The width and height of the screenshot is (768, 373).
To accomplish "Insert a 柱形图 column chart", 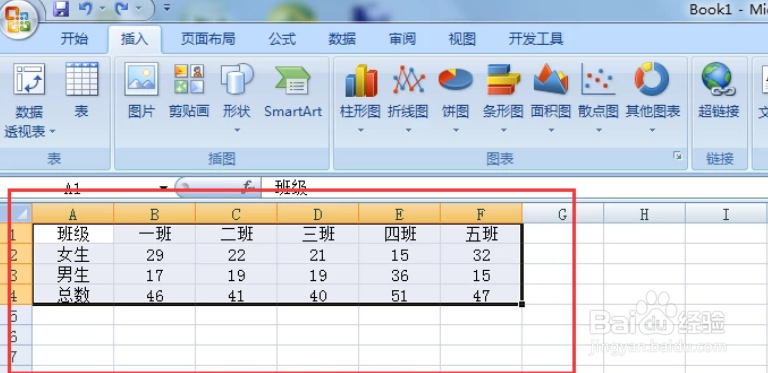I will coord(360,98).
